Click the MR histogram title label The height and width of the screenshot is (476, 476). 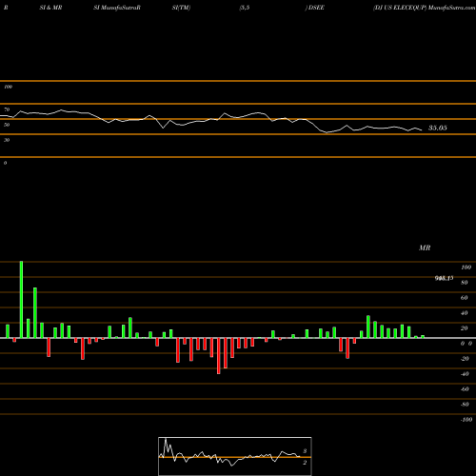(425, 248)
